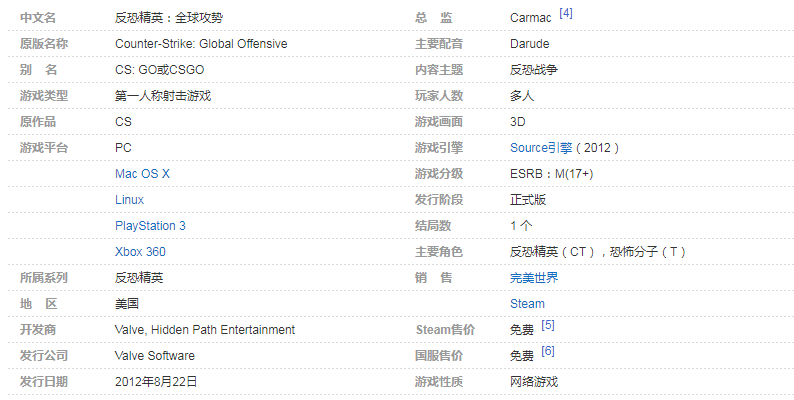Click the 反恐战争 theme value

(x=534, y=70)
